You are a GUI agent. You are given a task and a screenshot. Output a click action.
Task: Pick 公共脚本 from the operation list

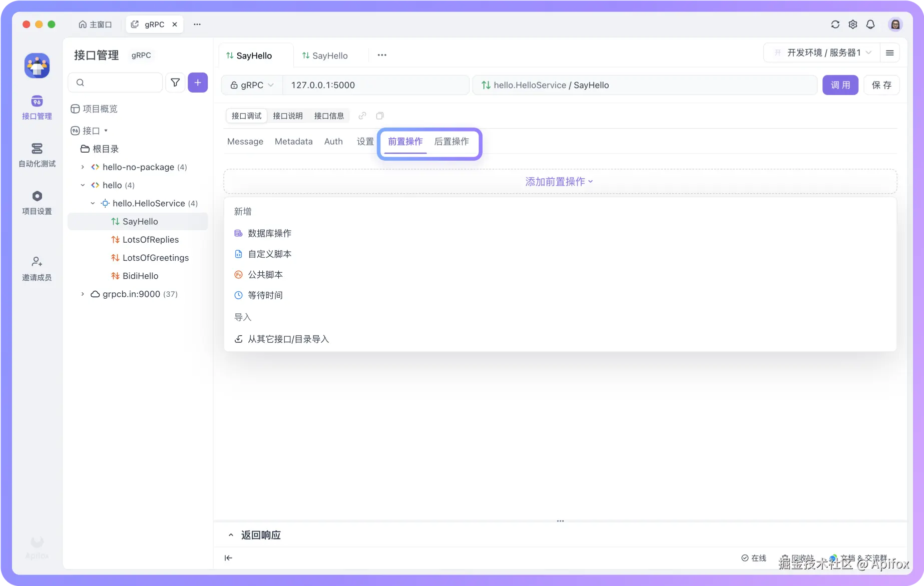coord(265,274)
